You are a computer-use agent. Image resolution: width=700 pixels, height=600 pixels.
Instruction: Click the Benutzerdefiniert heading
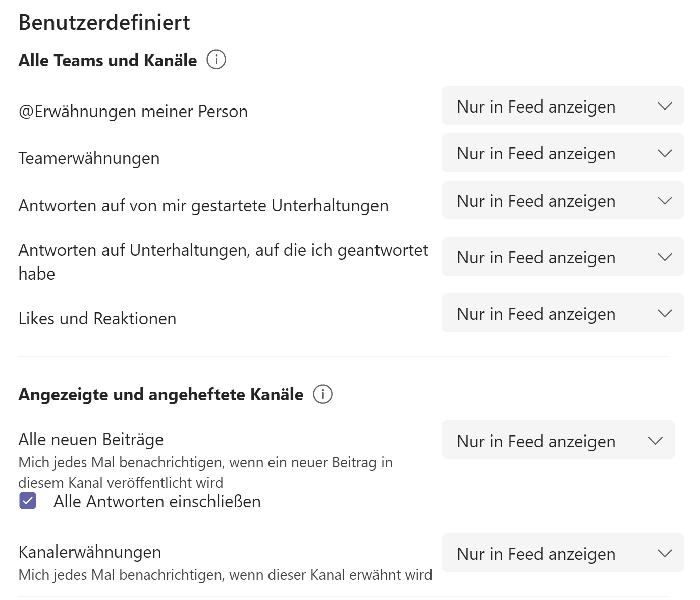point(104,23)
